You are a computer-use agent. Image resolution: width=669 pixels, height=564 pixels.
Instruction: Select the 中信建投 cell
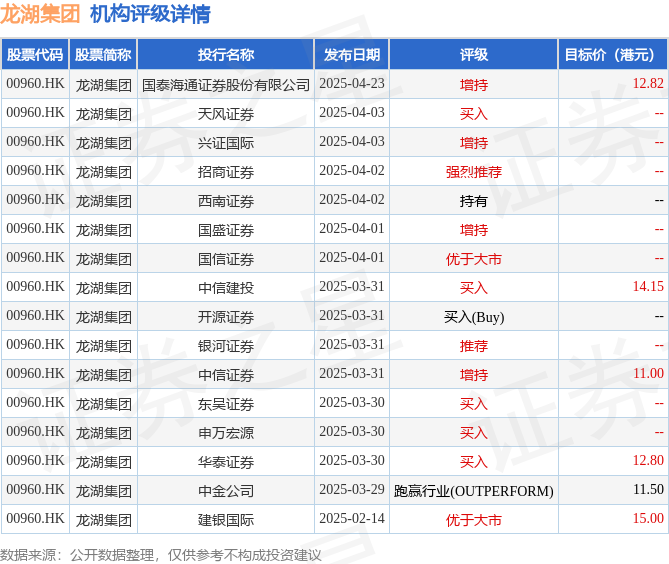pos(226,288)
